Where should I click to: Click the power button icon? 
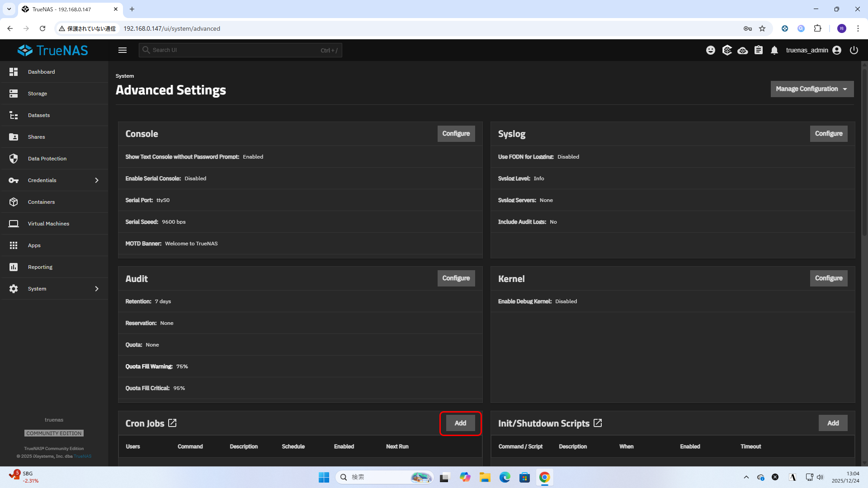pyautogui.click(x=854, y=50)
